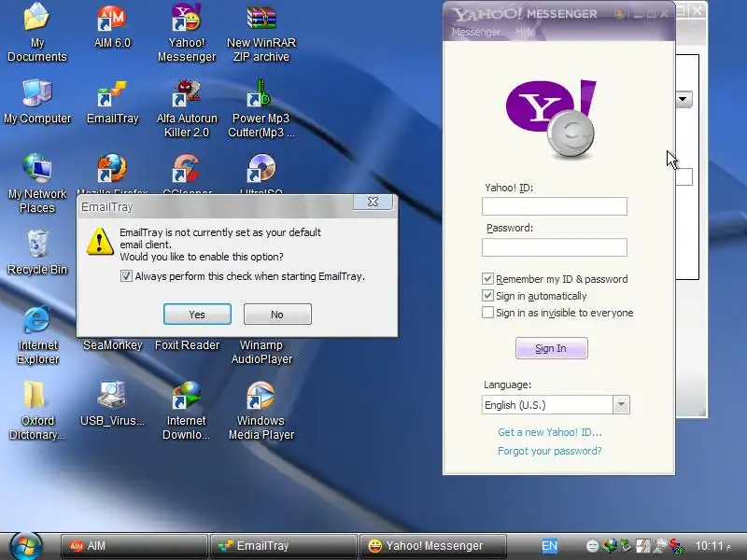Click the EN language indicator in taskbar
The width and height of the screenshot is (747, 560).
click(x=549, y=546)
